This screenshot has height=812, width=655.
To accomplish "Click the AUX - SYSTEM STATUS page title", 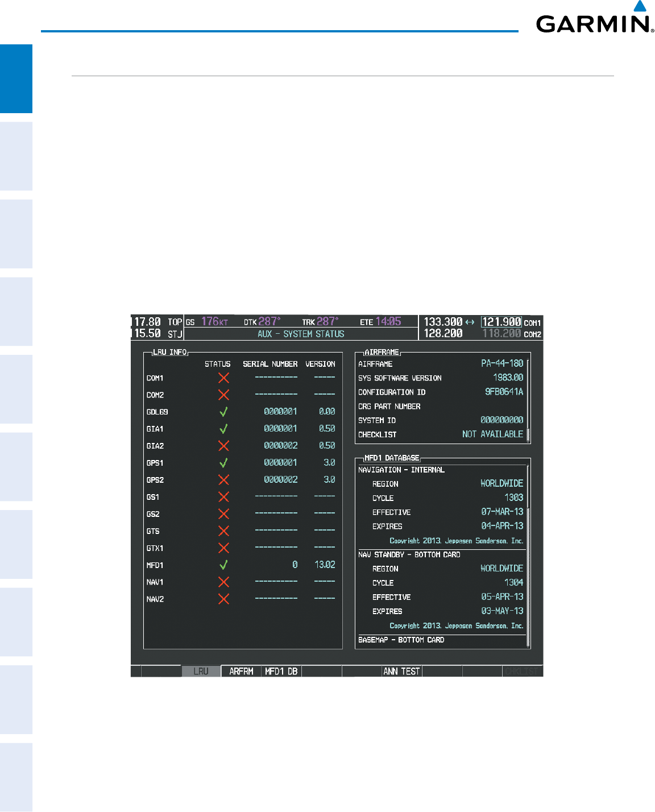I will pyautogui.click(x=301, y=334).
